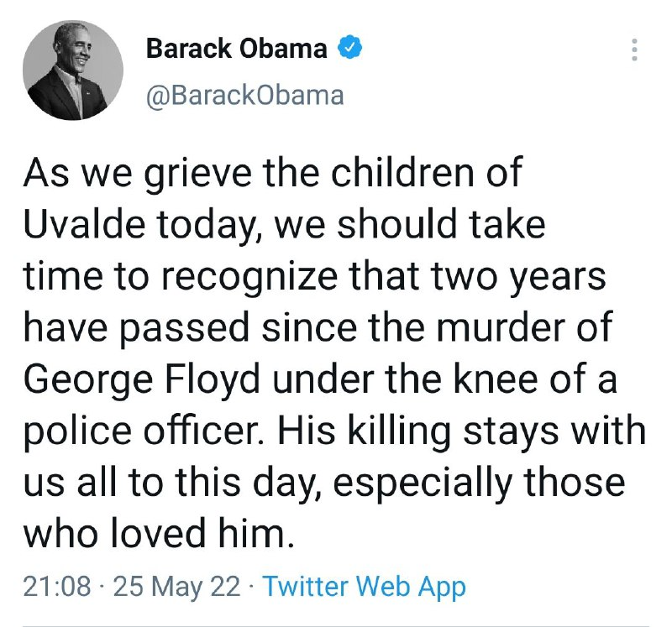Click the 25 May 22 date
672x627 pixels.
coord(177,586)
